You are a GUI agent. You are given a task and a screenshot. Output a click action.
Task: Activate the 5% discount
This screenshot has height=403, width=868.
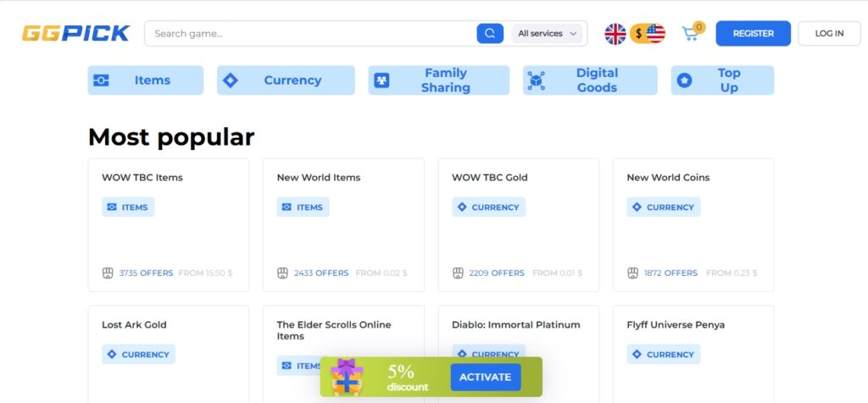tap(486, 377)
